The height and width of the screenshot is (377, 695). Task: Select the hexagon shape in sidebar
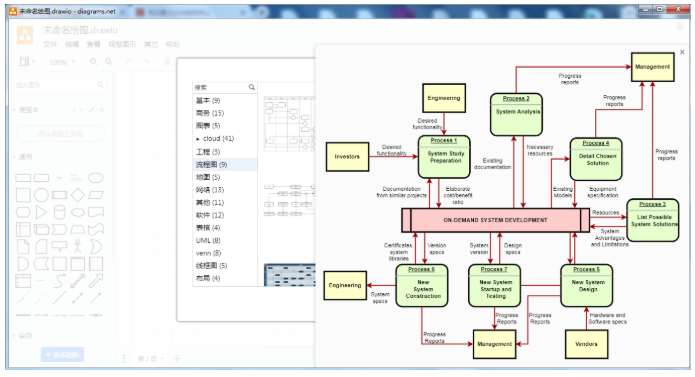[23, 212]
